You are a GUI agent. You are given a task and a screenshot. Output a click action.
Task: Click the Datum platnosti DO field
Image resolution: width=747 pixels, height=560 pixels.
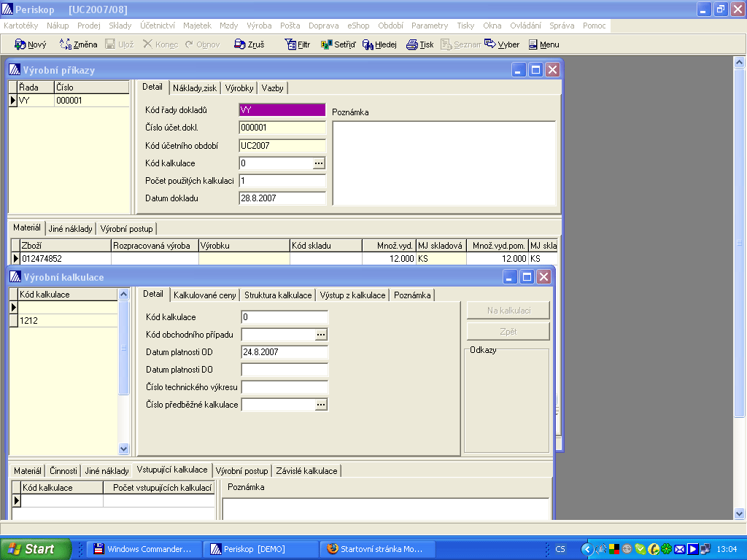click(x=284, y=370)
